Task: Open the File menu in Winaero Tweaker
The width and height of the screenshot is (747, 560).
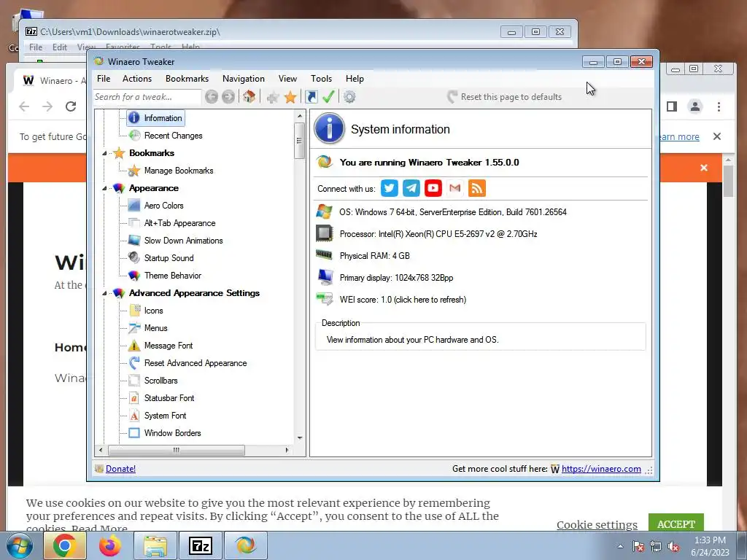Action: point(104,79)
